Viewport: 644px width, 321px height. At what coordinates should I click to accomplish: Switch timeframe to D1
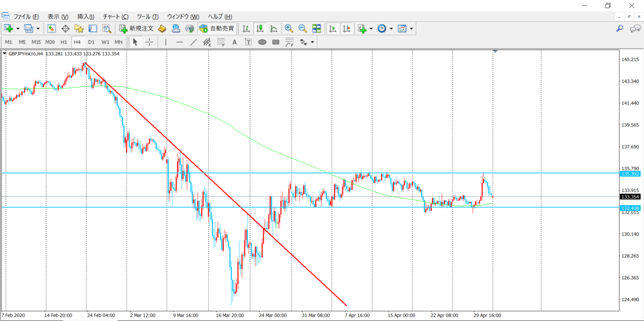pos(91,42)
